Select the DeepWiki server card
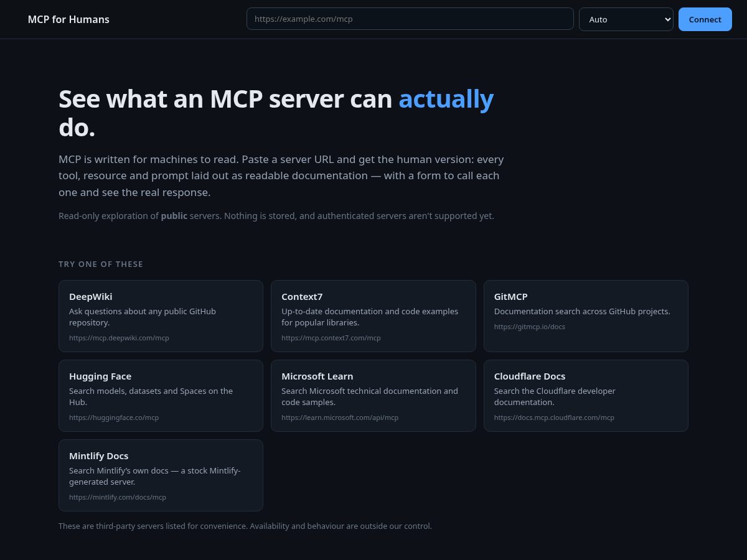 pos(161,316)
